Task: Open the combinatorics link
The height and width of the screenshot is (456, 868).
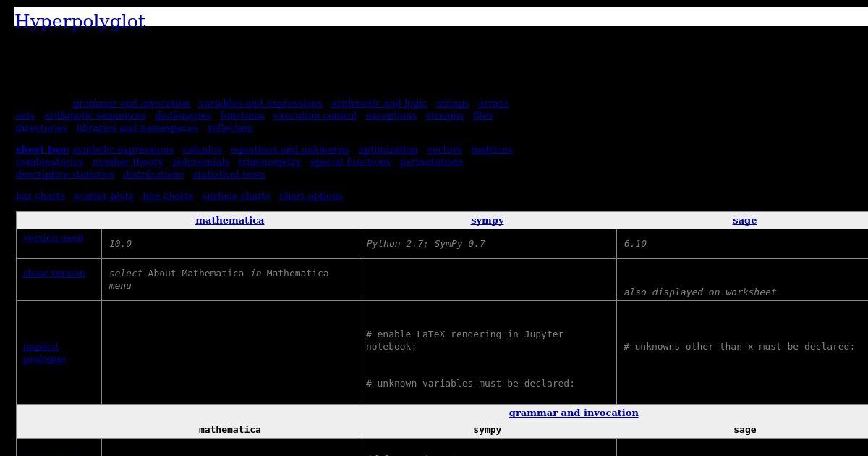Action: [x=49, y=162]
